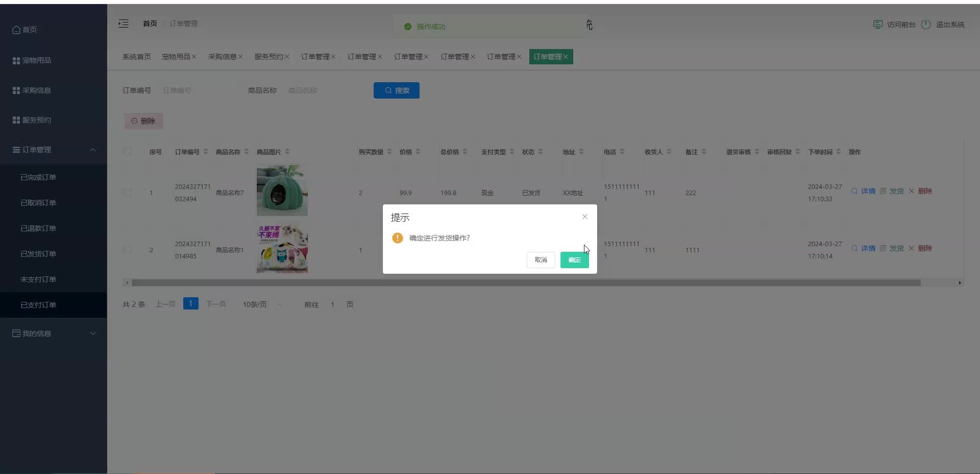Click the red 删除 batch button
This screenshot has width=980, height=474.
pyautogui.click(x=144, y=121)
